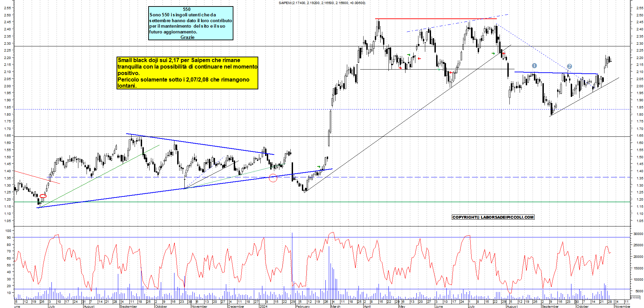
Task: Click the 'May' month label on time axis
Action: tap(402, 306)
